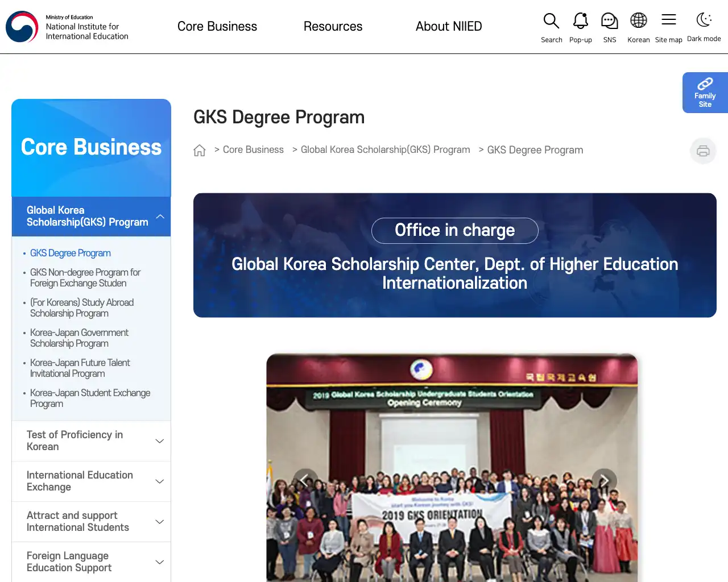Screen dimensions: 728x582
Task: Expand Foreign Language Education Support section
Action: click(x=91, y=562)
